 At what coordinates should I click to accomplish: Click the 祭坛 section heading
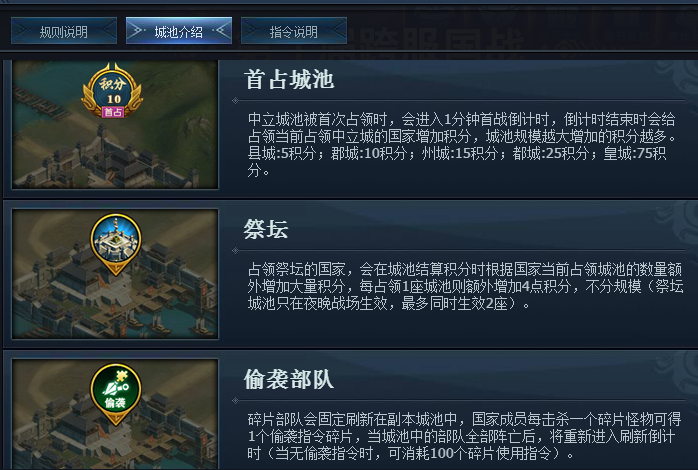click(x=266, y=229)
